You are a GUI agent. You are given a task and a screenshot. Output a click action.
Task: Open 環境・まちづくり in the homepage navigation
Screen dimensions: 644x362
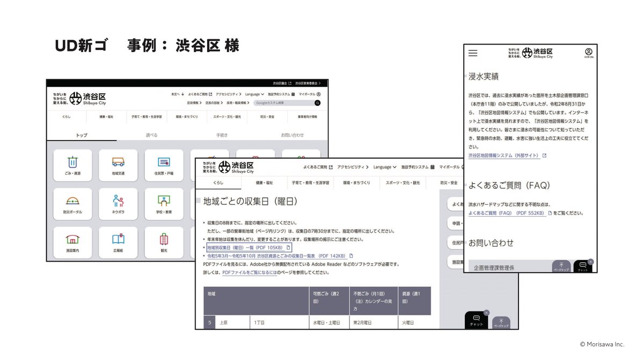point(187,116)
